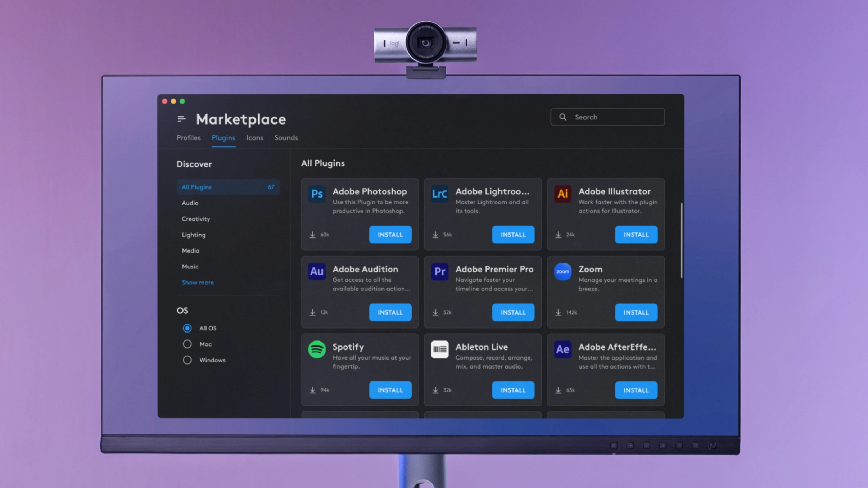Click the Ableton Live icon

[439, 349]
